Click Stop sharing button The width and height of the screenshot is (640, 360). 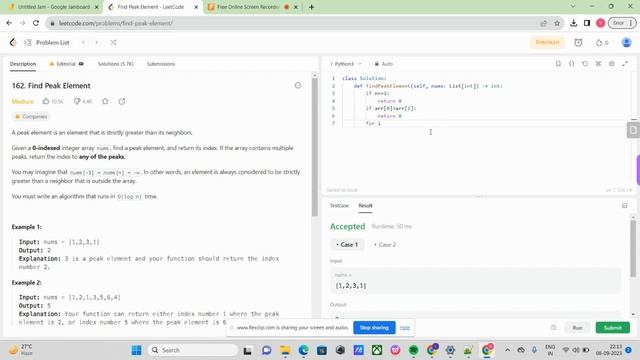pos(374,328)
